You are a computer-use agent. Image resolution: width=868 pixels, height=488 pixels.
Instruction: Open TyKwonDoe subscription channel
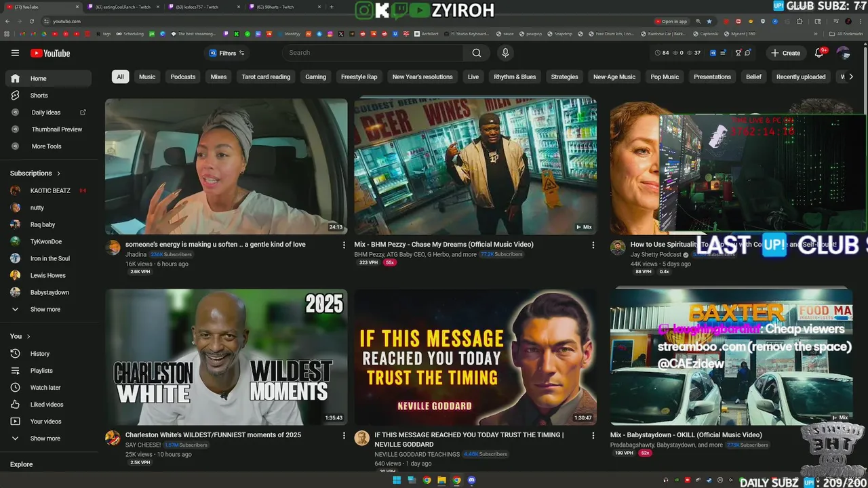click(x=46, y=241)
